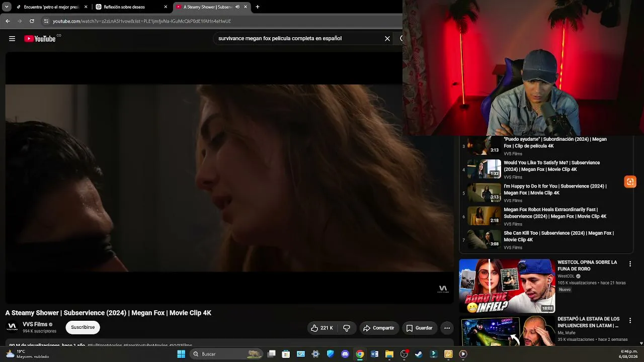Focus the youtube.com address bar URL
This screenshot has width=644, height=362.
(142, 21)
